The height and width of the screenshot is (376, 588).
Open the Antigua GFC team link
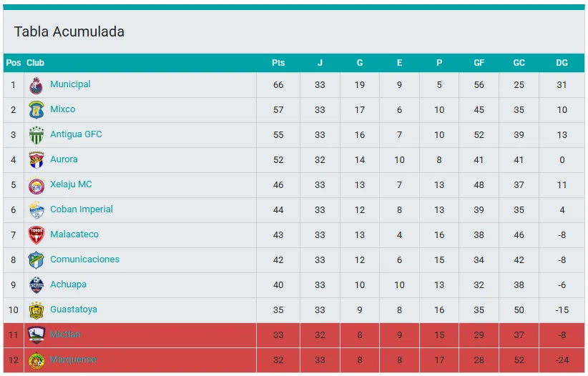click(76, 134)
